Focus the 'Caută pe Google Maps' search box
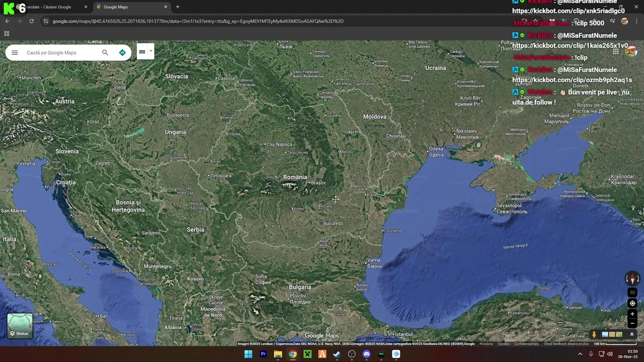 coord(60,52)
